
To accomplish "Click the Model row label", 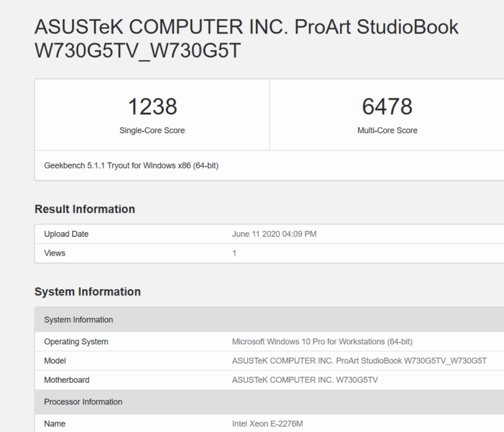I will (x=55, y=361).
